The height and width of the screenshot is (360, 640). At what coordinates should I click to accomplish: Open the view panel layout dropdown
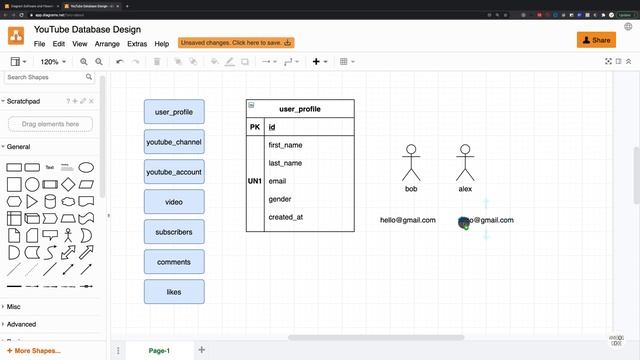(x=18, y=62)
